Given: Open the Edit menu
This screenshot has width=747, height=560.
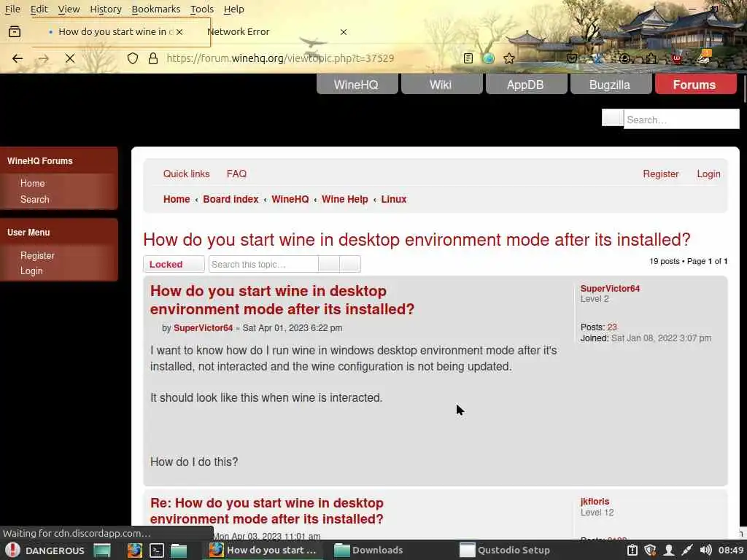Looking at the screenshot, I should pos(39,9).
